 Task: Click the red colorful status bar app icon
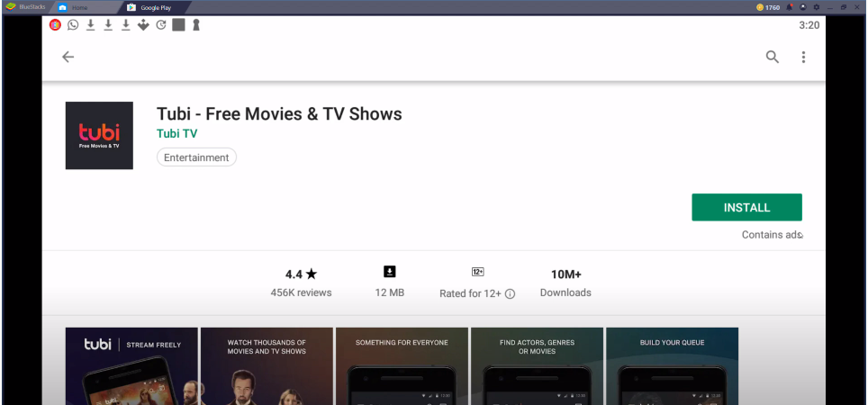click(x=55, y=25)
